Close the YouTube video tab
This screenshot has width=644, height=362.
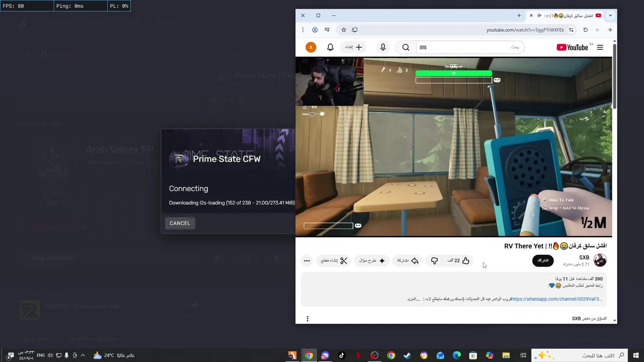coord(531,16)
